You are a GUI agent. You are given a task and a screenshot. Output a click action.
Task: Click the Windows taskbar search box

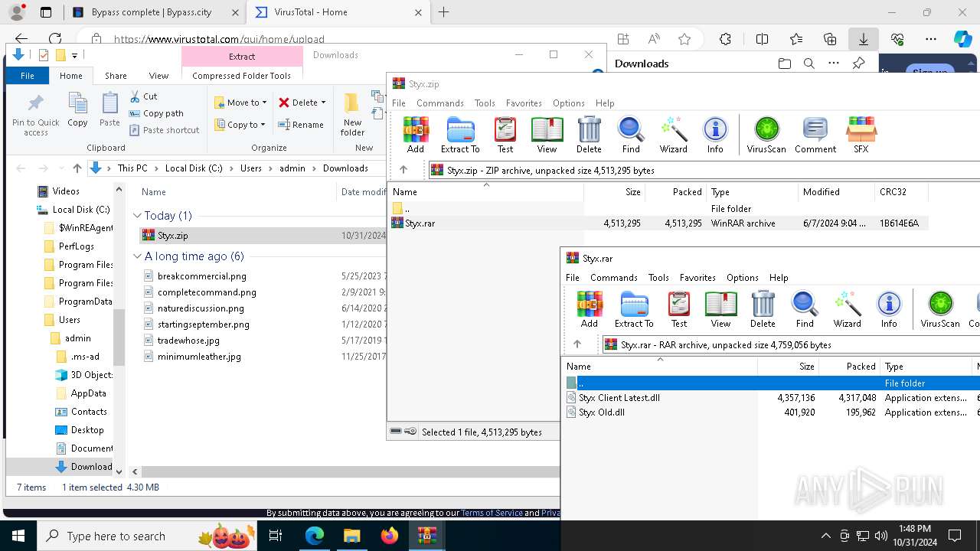click(148, 536)
